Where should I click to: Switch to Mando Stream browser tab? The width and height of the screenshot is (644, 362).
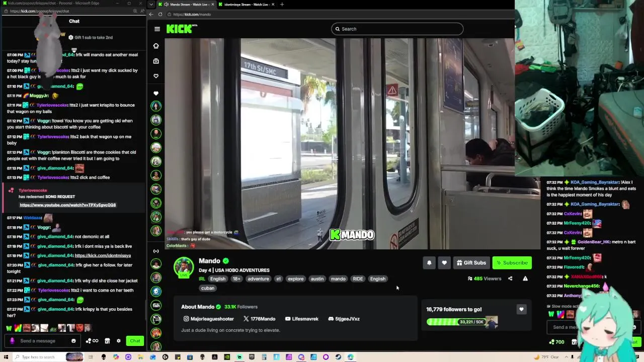coord(187,5)
